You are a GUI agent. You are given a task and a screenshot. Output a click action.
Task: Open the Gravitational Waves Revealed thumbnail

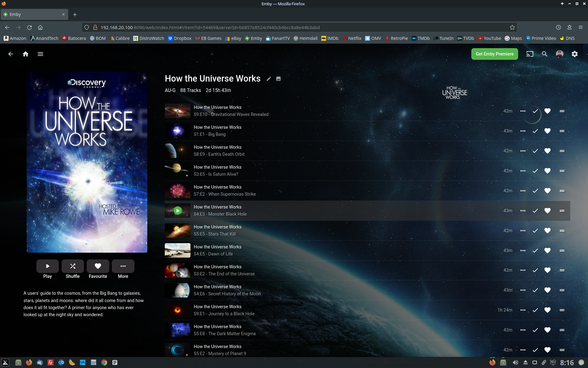pos(178,111)
